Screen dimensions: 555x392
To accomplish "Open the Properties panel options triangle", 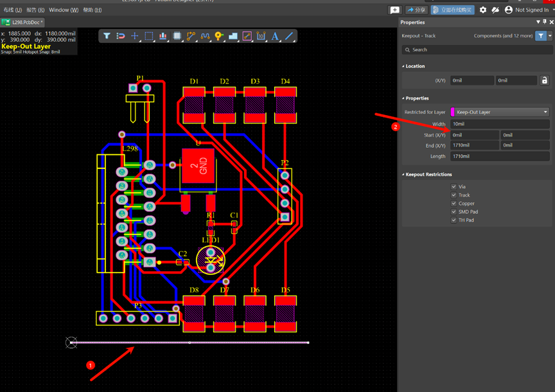I will click(x=538, y=22).
